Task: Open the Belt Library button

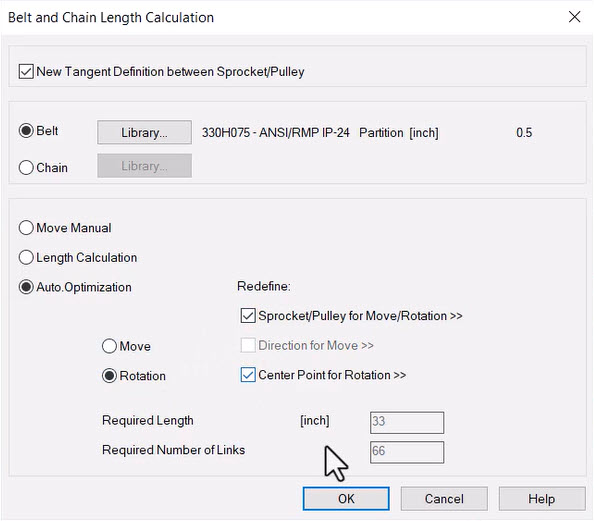Action: [144, 133]
